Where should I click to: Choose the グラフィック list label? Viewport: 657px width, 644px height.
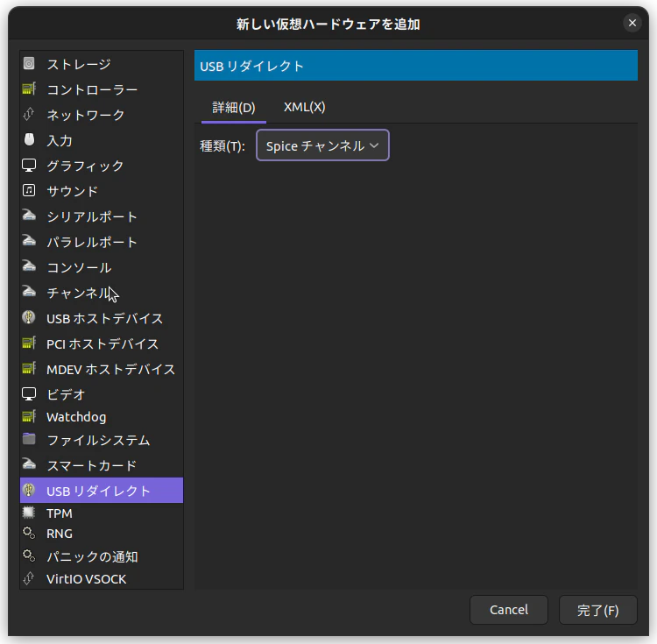(x=86, y=166)
